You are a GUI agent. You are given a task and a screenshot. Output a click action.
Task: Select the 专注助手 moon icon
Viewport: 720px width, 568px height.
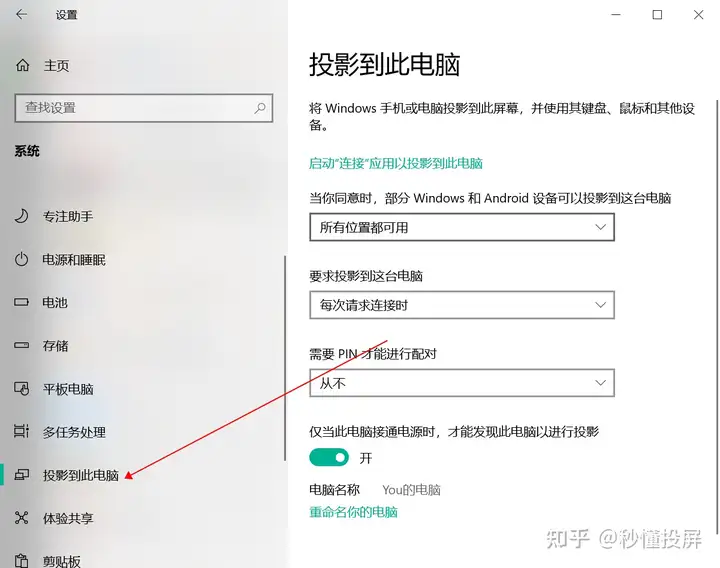(22, 216)
